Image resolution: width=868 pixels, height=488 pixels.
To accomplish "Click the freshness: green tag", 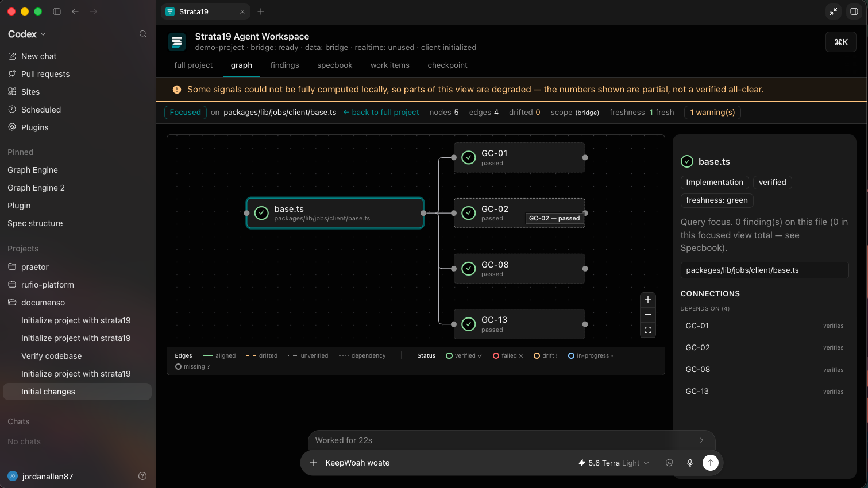I will [x=717, y=200].
